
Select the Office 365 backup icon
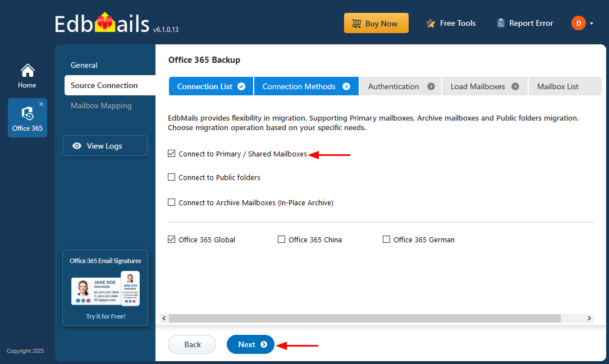(27, 114)
